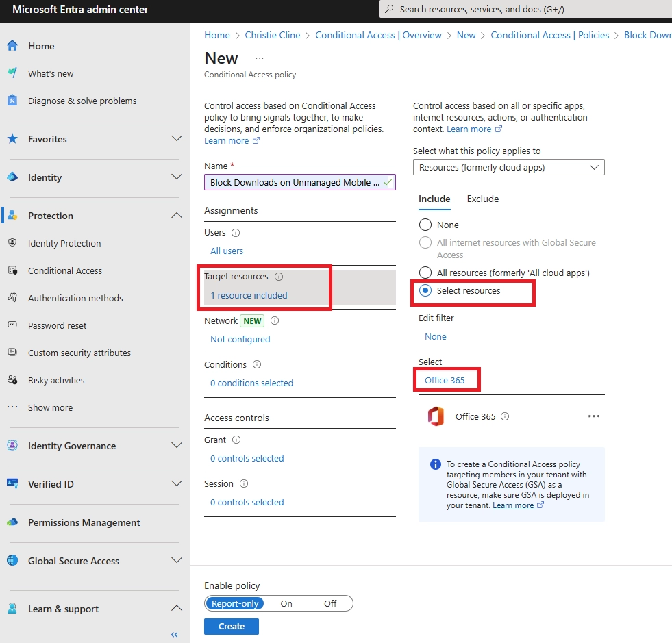Viewport: 672px width, 643px height.
Task: Click Christie Cline breadcrumb
Action: point(273,35)
